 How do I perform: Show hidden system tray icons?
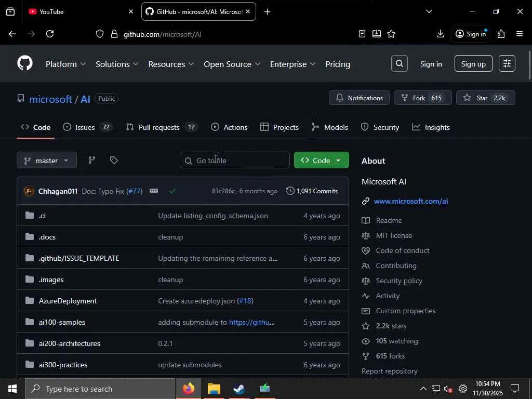[423, 389]
